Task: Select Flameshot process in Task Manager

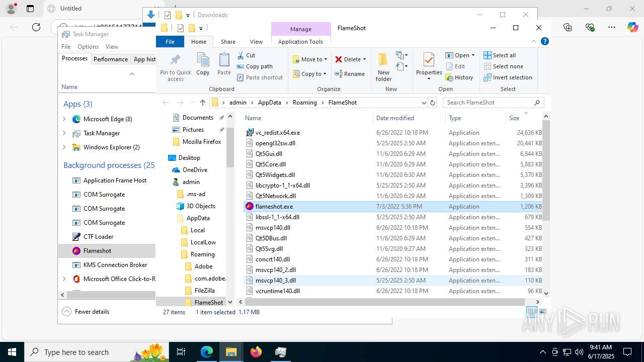Action: point(107,251)
